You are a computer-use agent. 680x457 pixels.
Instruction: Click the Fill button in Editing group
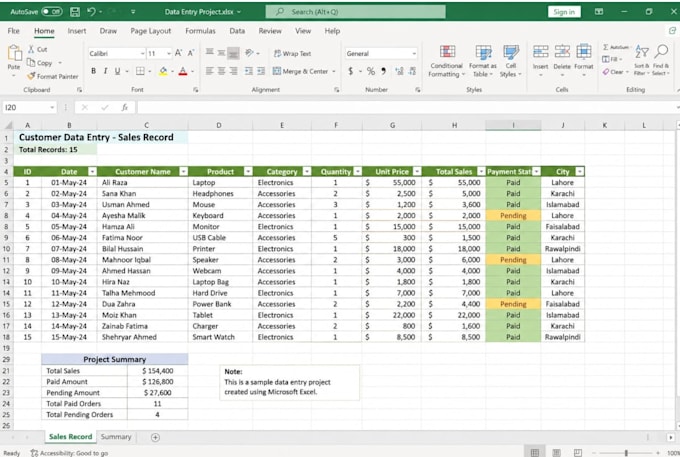[x=611, y=59]
